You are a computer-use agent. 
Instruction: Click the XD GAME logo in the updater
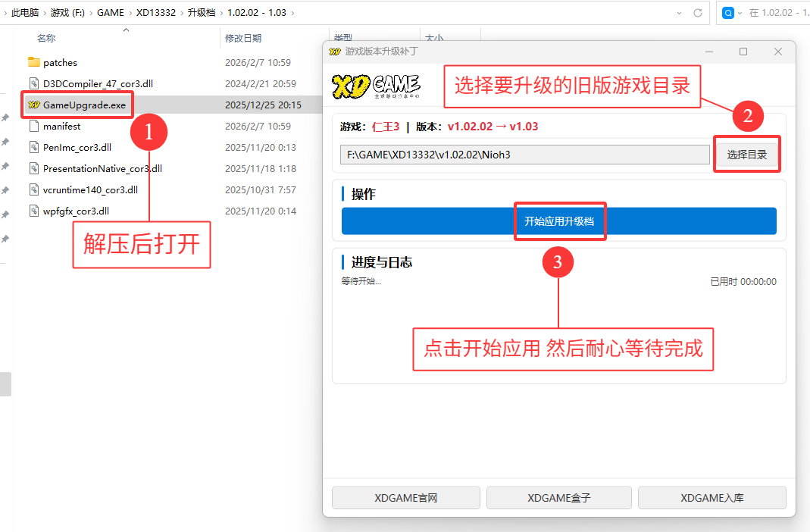tap(376, 86)
